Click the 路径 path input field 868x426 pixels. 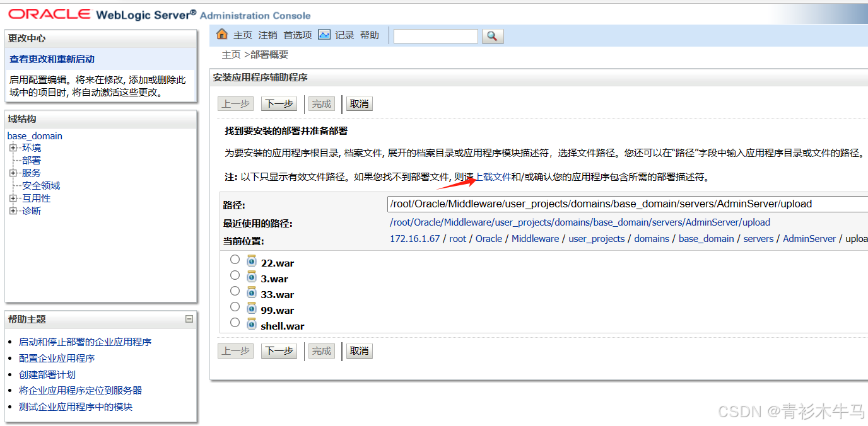(628, 204)
